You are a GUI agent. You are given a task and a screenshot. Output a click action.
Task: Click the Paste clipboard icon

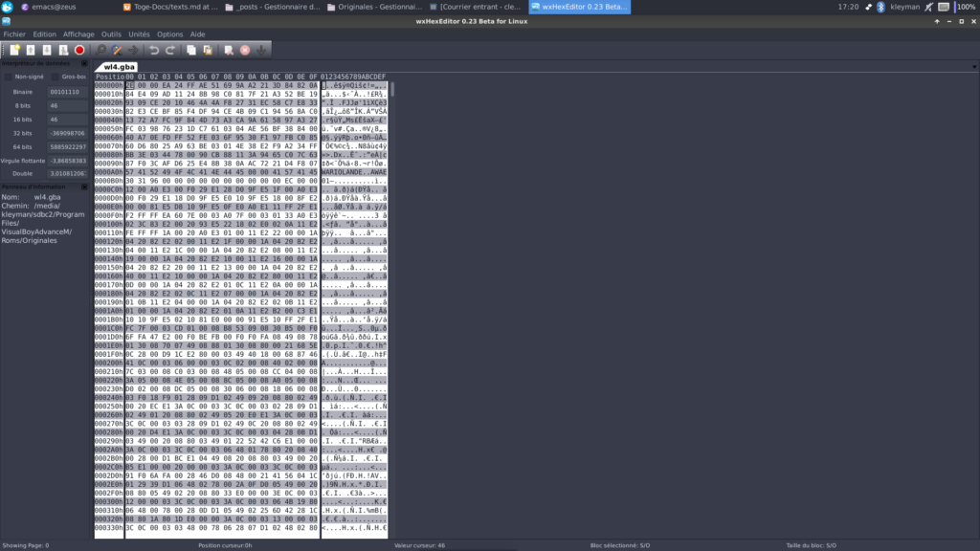[208, 50]
